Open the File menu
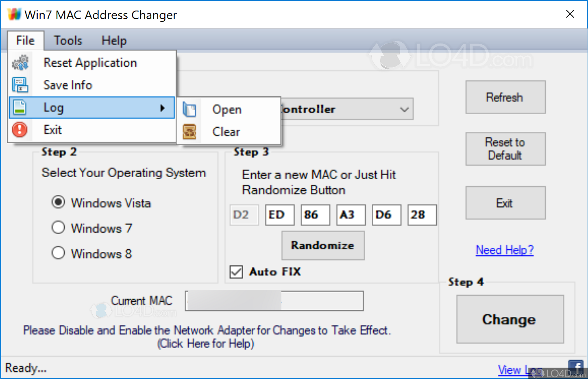The width and height of the screenshot is (588, 379). pyautogui.click(x=26, y=40)
